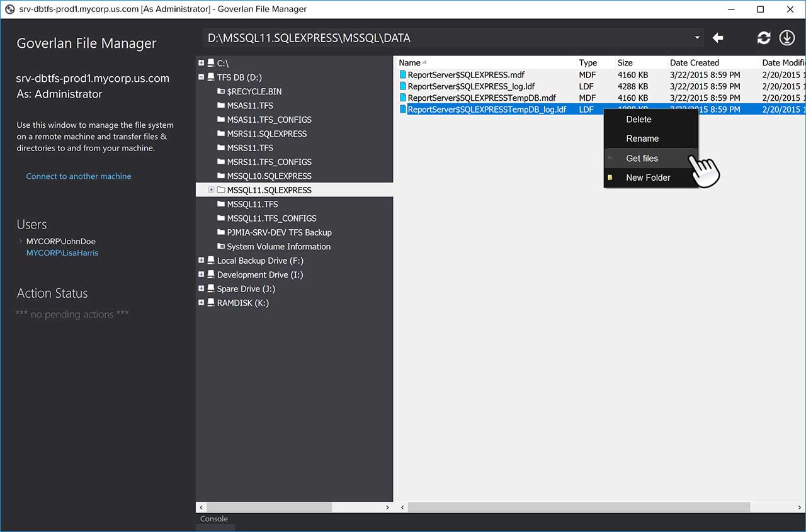Expand the C:\ drive node
Screen dimensions: 806x532
tap(201, 63)
